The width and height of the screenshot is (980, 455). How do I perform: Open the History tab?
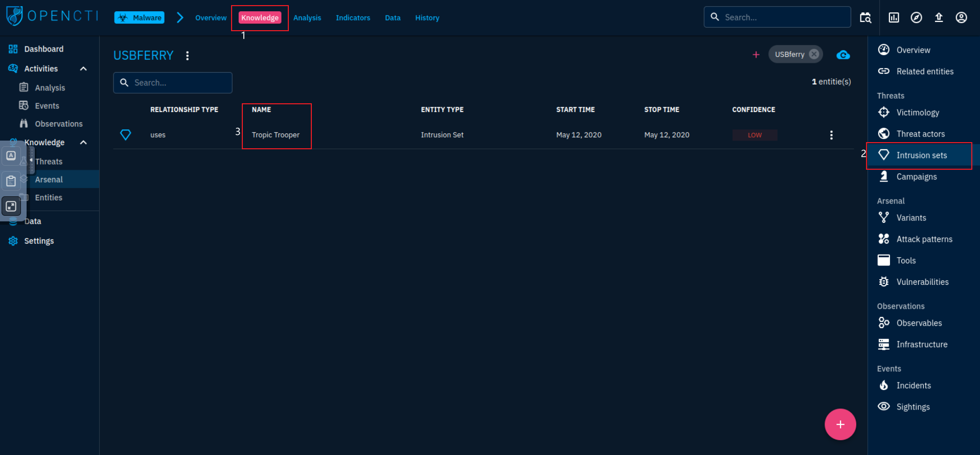pyautogui.click(x=427, y=17)
